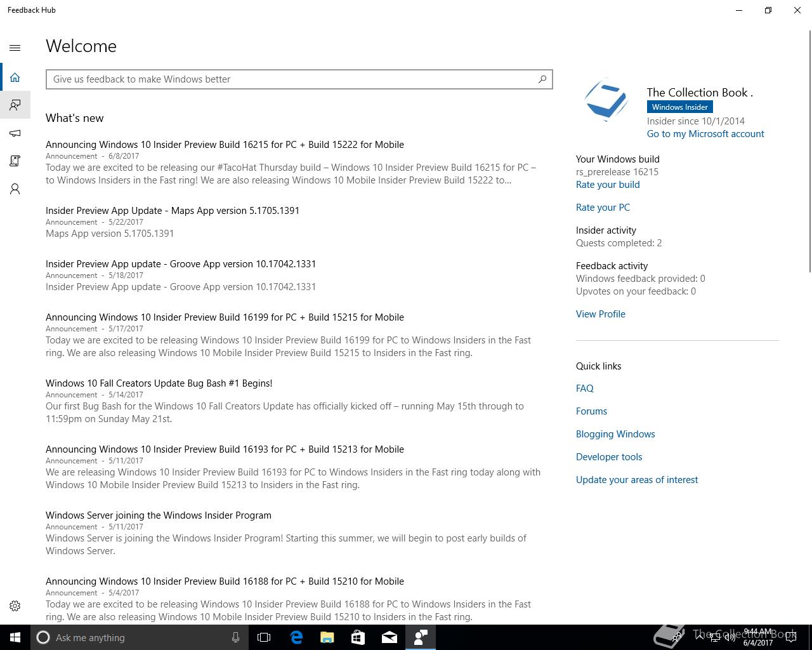Viewport: 812px width, 650px height.
Task: Open 'Windows Server joining the Windows Insider Program'
Action: [159, 515]
